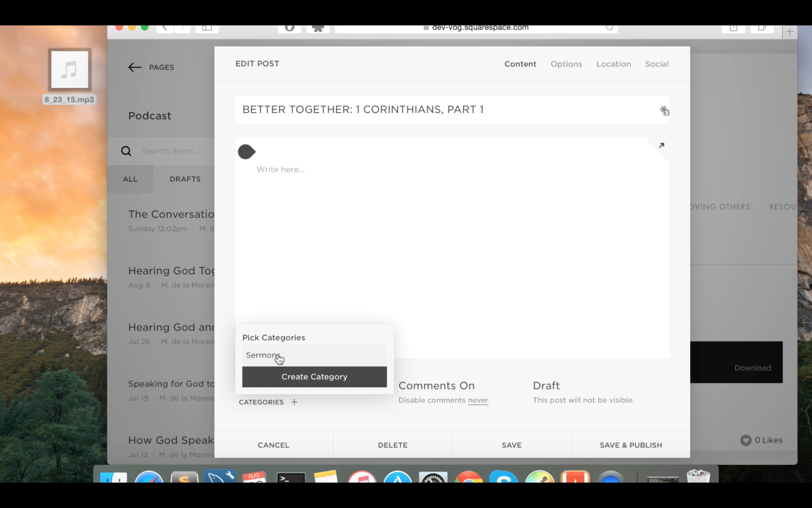The height and width of the screenshot is (508, 812).
Task: Click the back arrow next to PAGES
Action: pyautogui.click(x=134, y=67)
